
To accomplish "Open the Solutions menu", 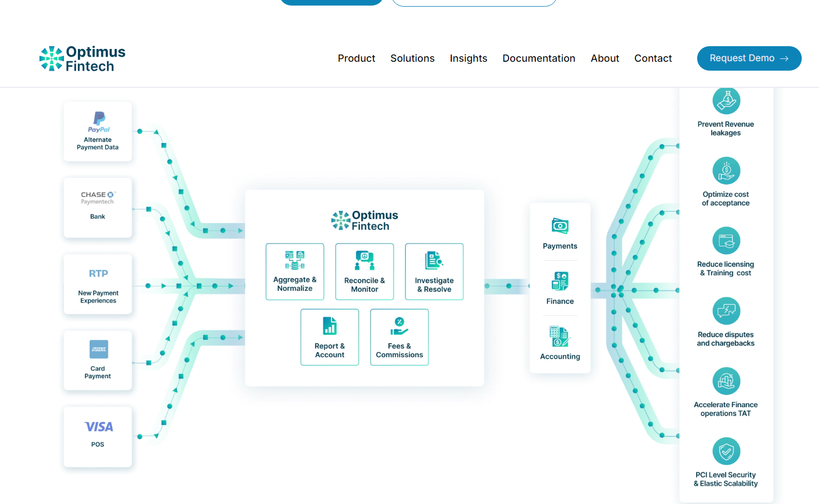I will 412,58.
